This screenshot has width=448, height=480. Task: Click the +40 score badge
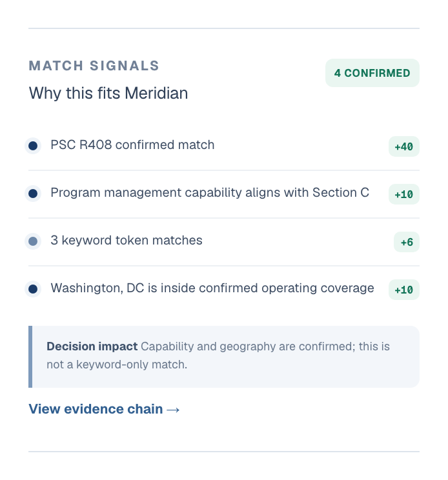point(403,146)
